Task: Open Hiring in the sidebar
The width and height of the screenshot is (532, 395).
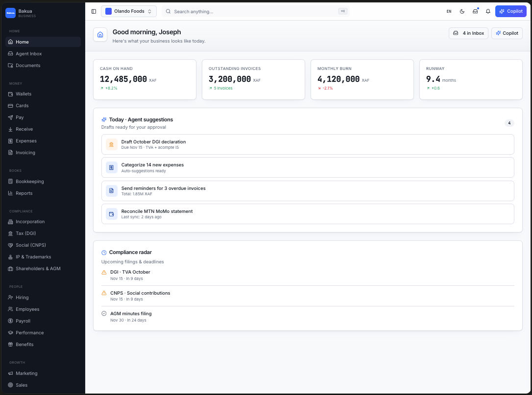Action: (43, 298)
